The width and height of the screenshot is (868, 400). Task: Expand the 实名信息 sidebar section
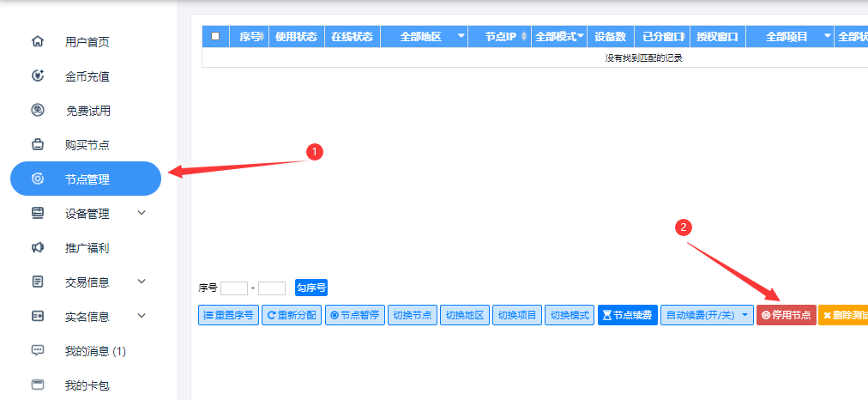click(x=85, y=317)
